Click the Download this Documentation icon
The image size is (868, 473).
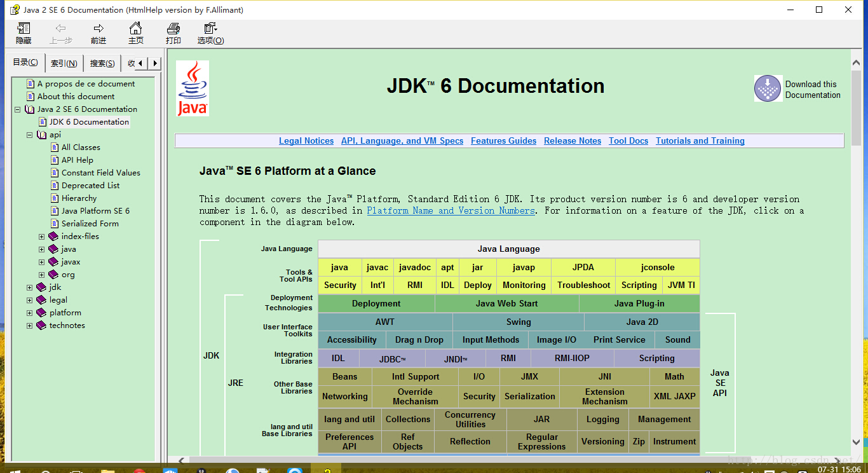(x=768, y=88)
